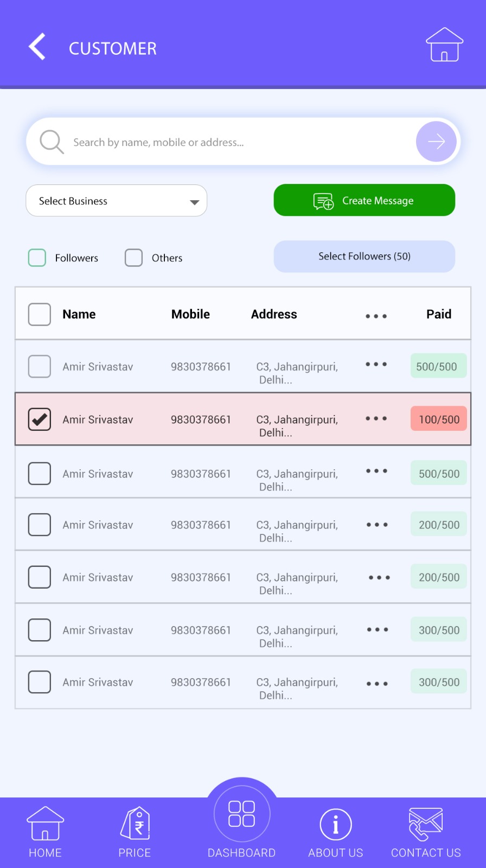The width and height of the screenshot is (486, 868).
Task: Open the home icon in the top bar
Action: pyautogui.click(x=444, y=46)
